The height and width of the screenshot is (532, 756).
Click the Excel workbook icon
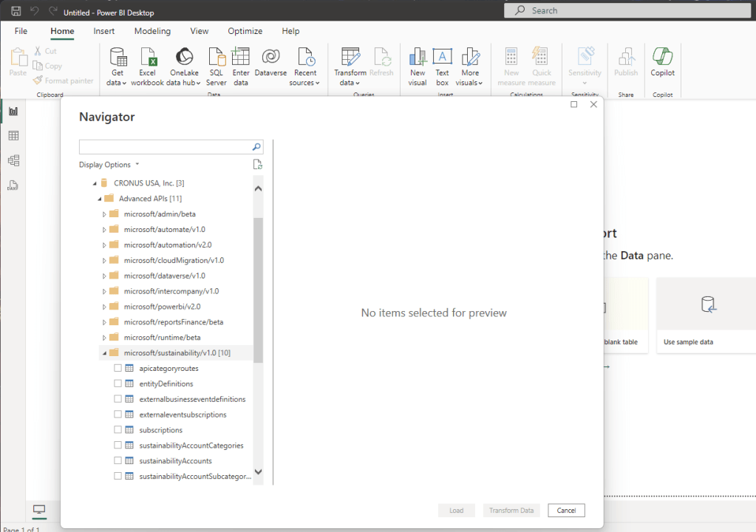click(x=148, y=58)
